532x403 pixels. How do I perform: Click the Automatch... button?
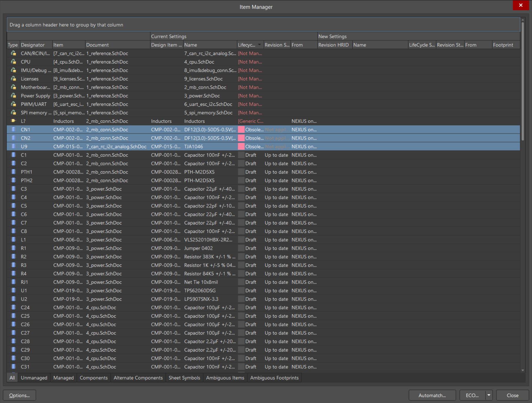[x=432, y=395]
